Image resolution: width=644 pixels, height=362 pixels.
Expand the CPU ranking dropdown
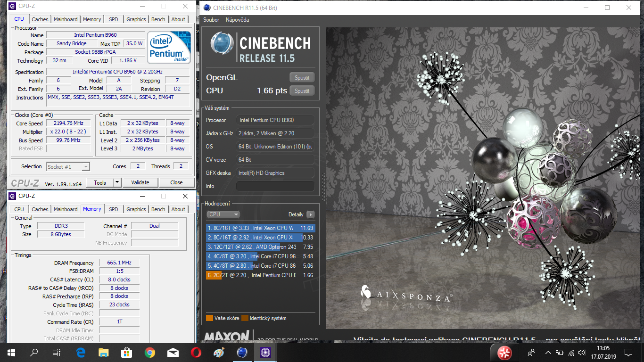223,214
